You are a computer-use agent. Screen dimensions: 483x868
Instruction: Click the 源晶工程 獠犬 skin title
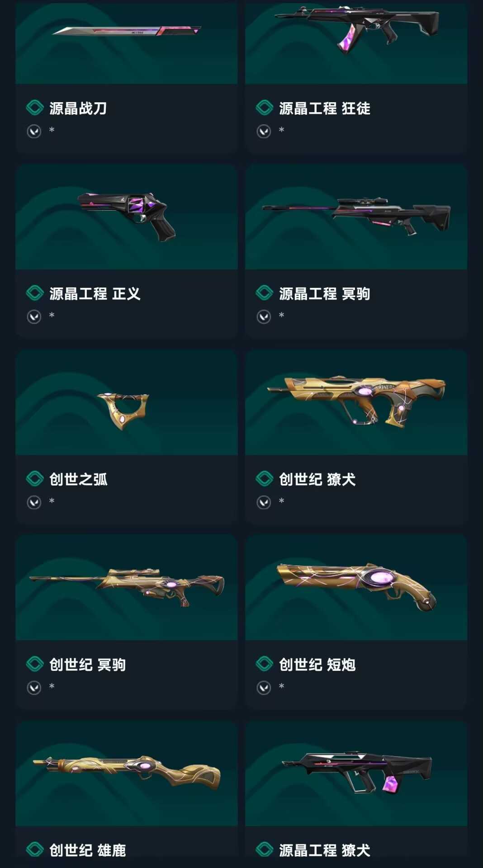324,850
